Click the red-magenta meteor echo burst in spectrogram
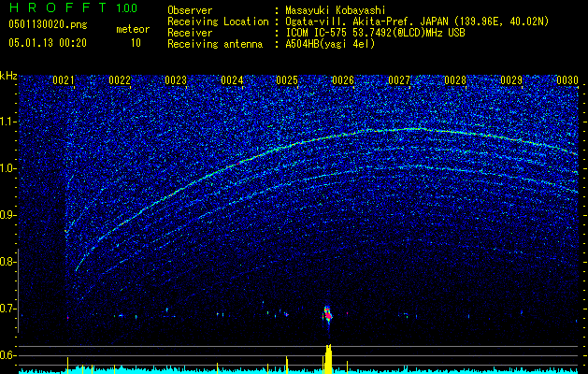The height and width of the screenshot is (374, 588). [328, 315]
